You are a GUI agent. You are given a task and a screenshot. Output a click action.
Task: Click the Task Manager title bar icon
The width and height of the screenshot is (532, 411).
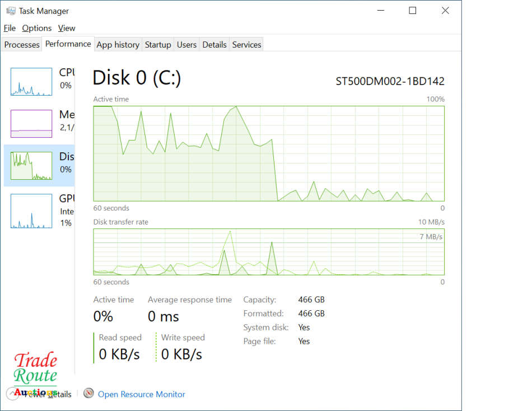pyautogui.click(x=11, y=11)
